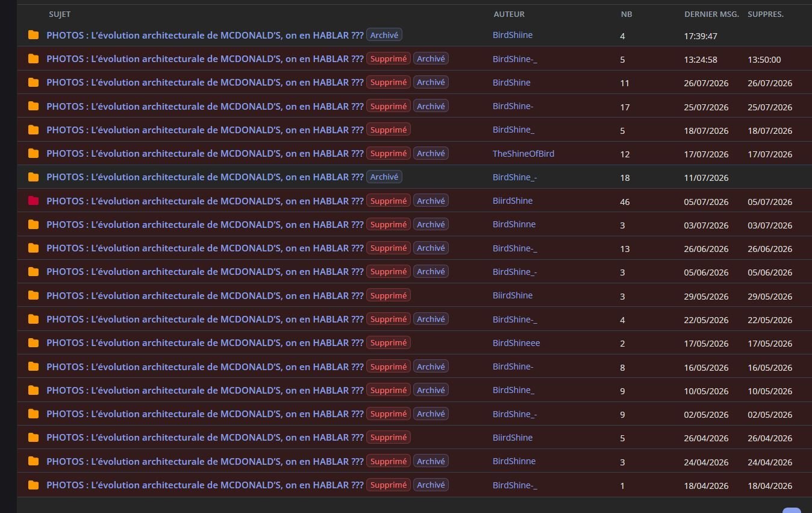The image size is (812, 513).
Task: Open author BirdShine-_ on the 22/05/2026 row
Action: coord(514,319)
